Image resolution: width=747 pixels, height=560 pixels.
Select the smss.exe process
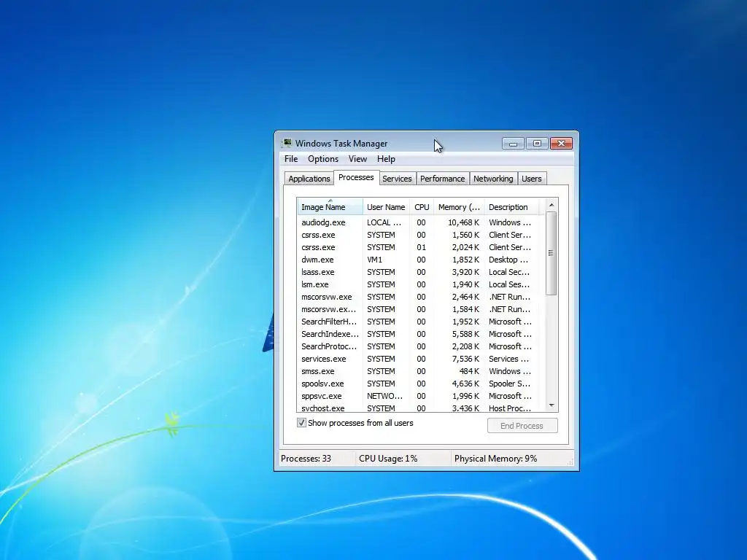tap(421, 371)
